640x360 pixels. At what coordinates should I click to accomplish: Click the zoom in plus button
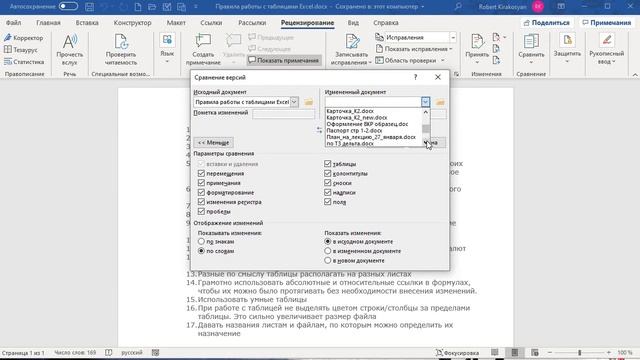(609, 353)
